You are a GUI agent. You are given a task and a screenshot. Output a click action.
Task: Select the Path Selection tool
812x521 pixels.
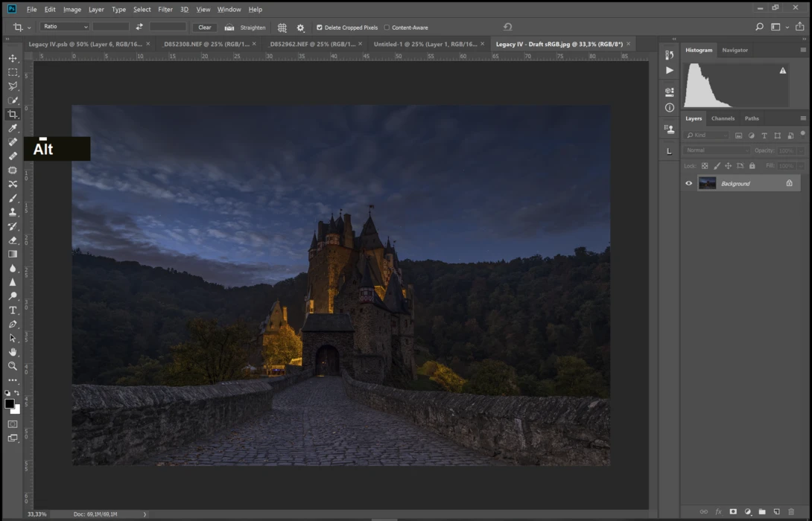pos(13,338)
